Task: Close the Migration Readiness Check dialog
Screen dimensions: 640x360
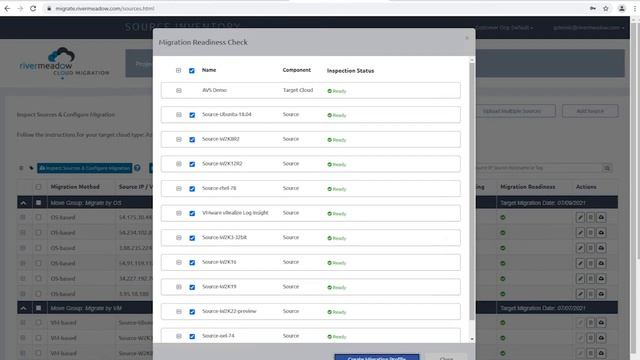Action: tap(467, 38)
